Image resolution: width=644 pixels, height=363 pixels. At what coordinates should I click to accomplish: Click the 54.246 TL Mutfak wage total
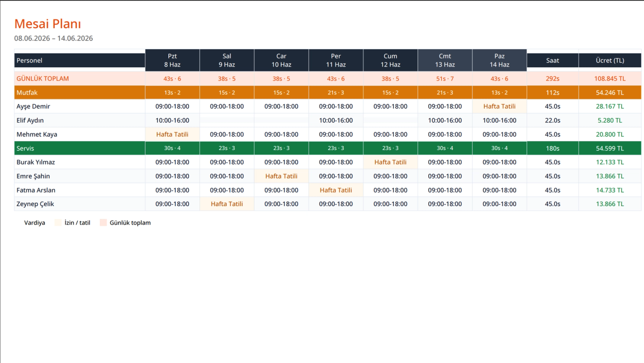pyautogui.click(x=610, y=92)
